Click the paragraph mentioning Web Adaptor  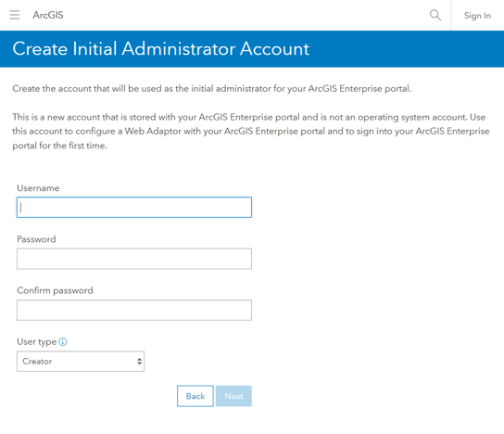tap(251, 132)
